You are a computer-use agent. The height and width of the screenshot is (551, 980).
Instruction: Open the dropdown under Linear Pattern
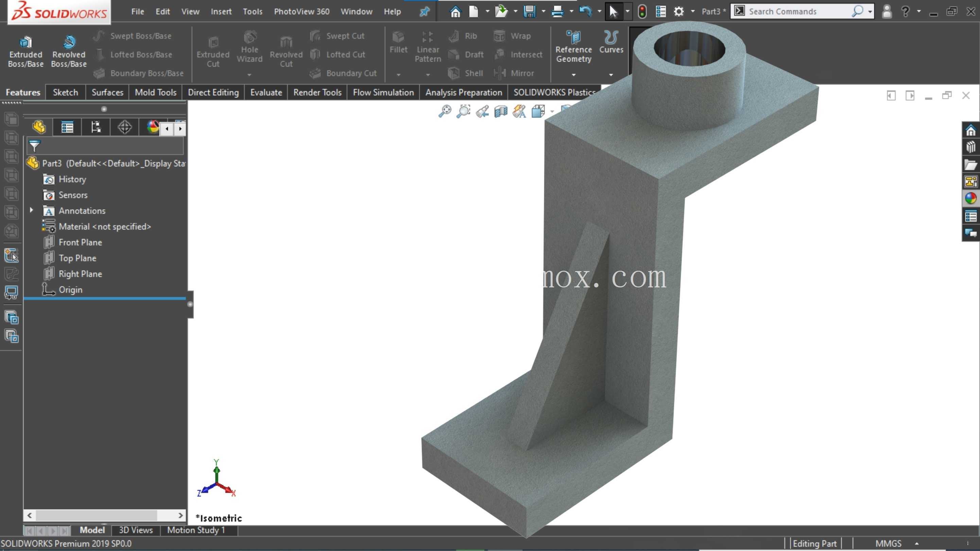pyautogui.click(x=427, y=74)
